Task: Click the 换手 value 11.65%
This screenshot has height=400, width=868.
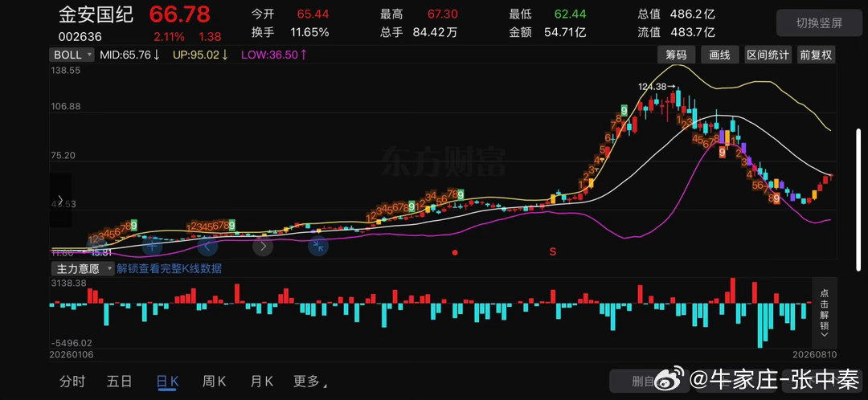Action: pos(310,33)
